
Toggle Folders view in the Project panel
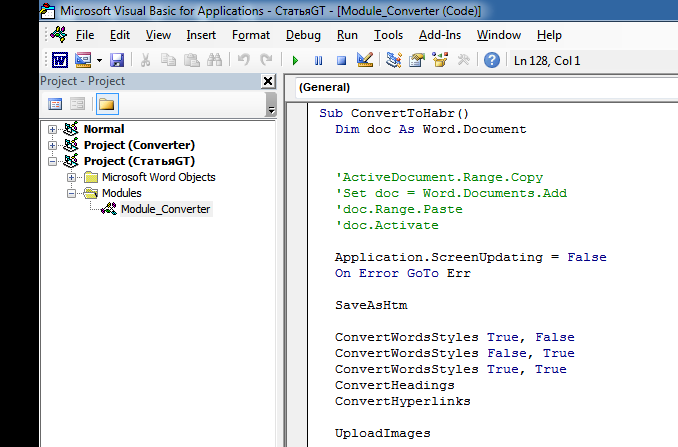tap(106, 104)
